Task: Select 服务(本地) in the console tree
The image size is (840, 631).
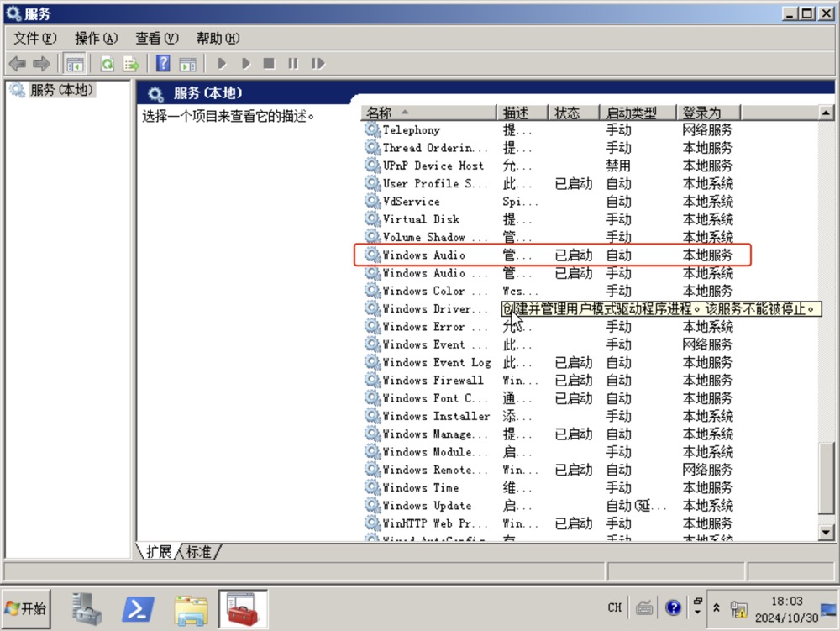Action: point(61,90)
